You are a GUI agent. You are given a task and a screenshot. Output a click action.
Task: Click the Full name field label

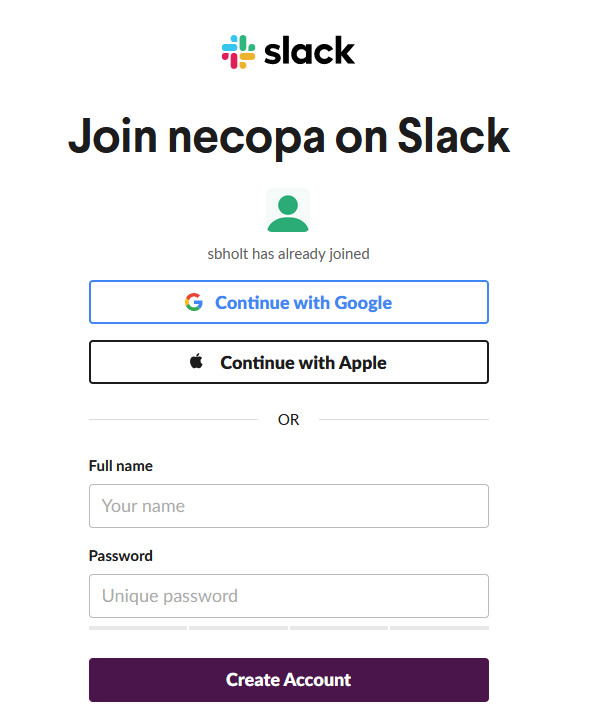[x=121, y=466]
